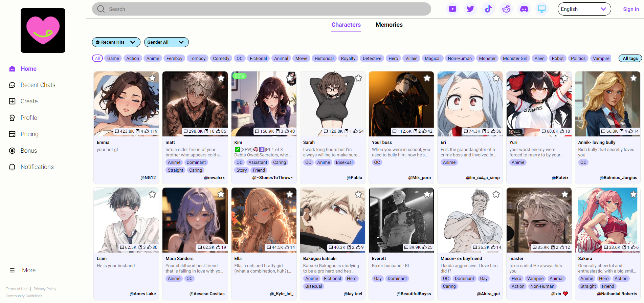644x303 pixels.
Task: Filter by the Vampire tag
Action: coord(601,58)
